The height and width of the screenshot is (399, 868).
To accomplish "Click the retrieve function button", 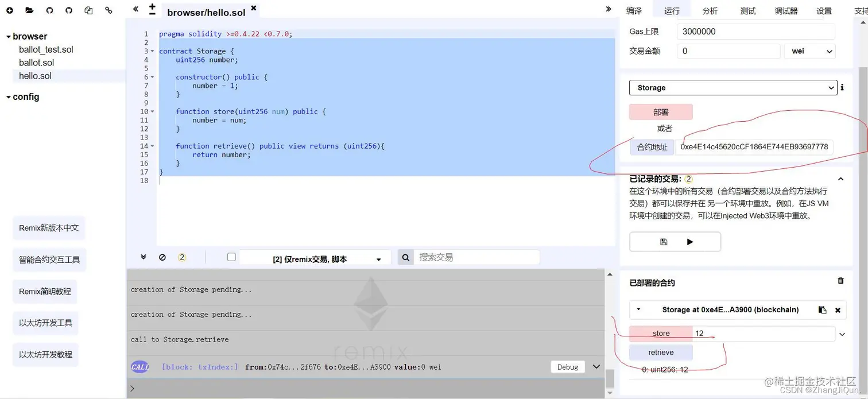I will click(x=661, y=352).
